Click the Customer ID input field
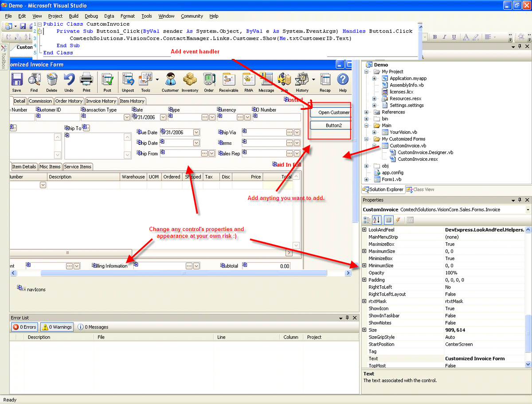532x404 pixels. (x=58, y=117)
